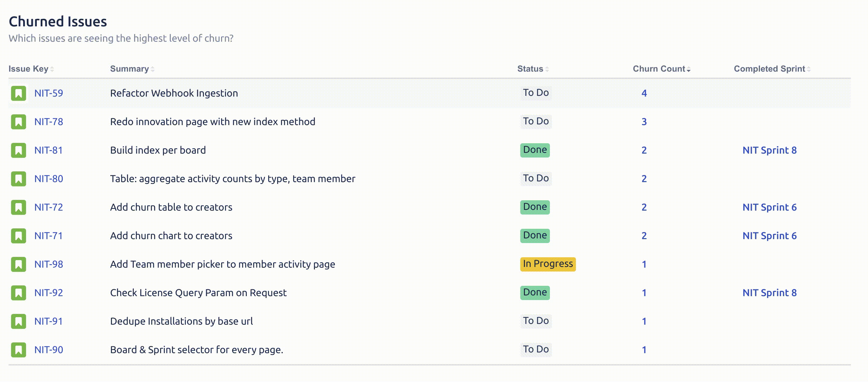The width and height of the screenshot is (868, 382).
Task: Click the story icon beside NIT-98
Action: coord(19,264)
